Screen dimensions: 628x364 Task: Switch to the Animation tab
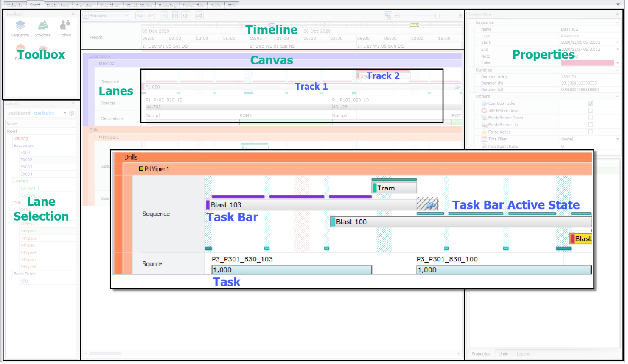click(85, 6)
